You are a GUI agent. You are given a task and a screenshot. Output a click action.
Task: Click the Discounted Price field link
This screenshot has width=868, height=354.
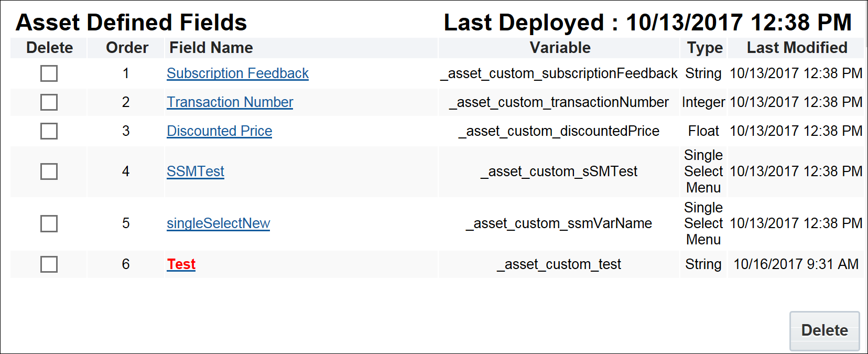pos(219,131)
